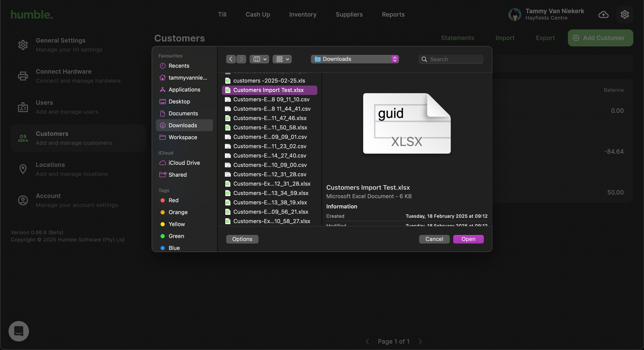
Task: Go to next page arrow
Action: coord(420,341)
